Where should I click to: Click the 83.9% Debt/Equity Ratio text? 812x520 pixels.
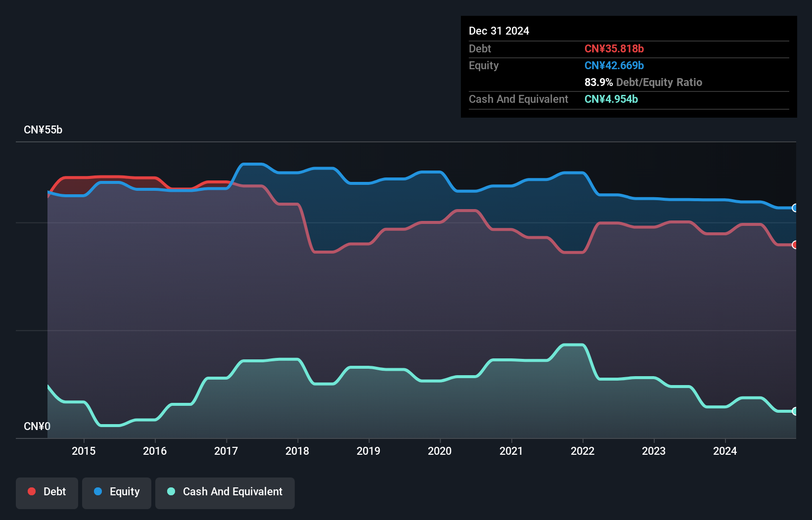(643, 82)
